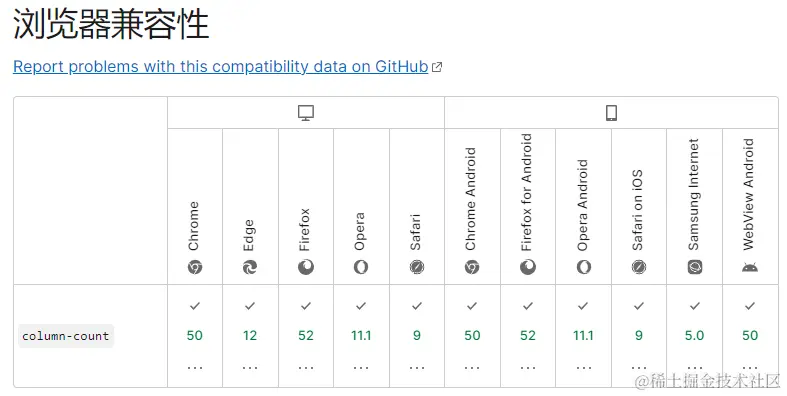Screen dimensions: 787x396
Task: Click the Edge browser icon
Action: click(250, 267)
